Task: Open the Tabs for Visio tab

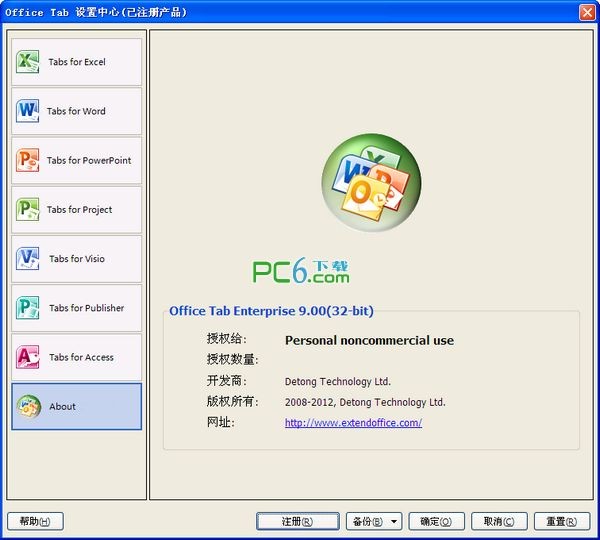Action: pyautogui.click(x=77, y=259)
